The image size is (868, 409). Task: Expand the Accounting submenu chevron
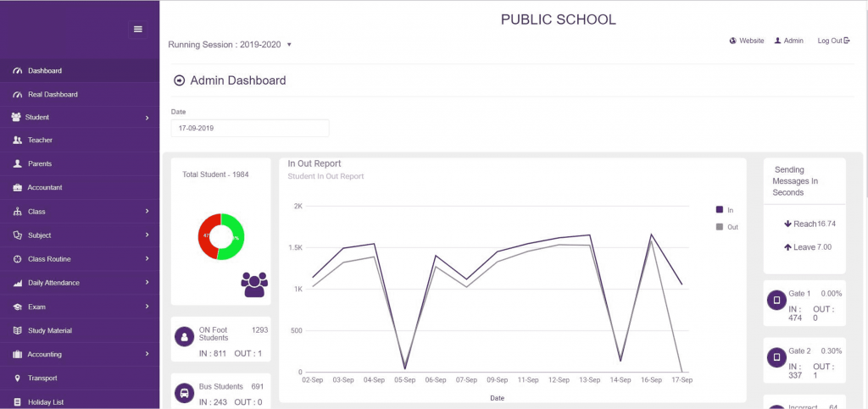click(147, 354)
